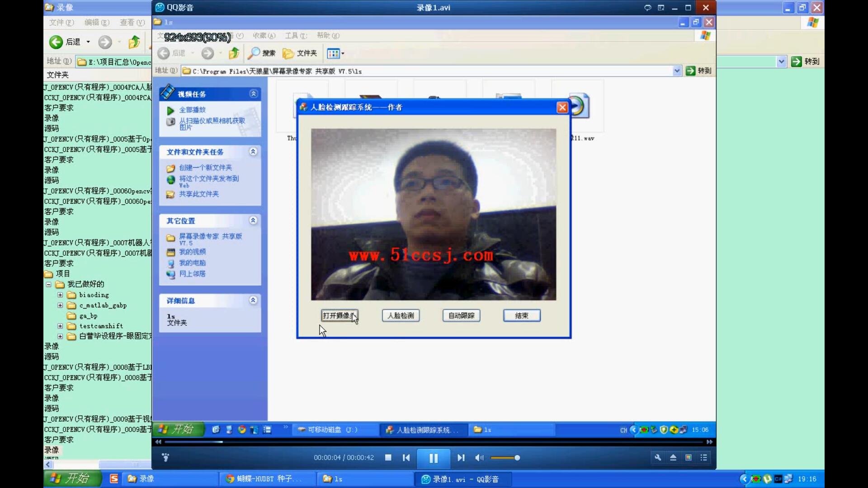Screen dimensions: 868x488
Task: Click the QQ影音 playback progress bar
Action: click(433, 442)
